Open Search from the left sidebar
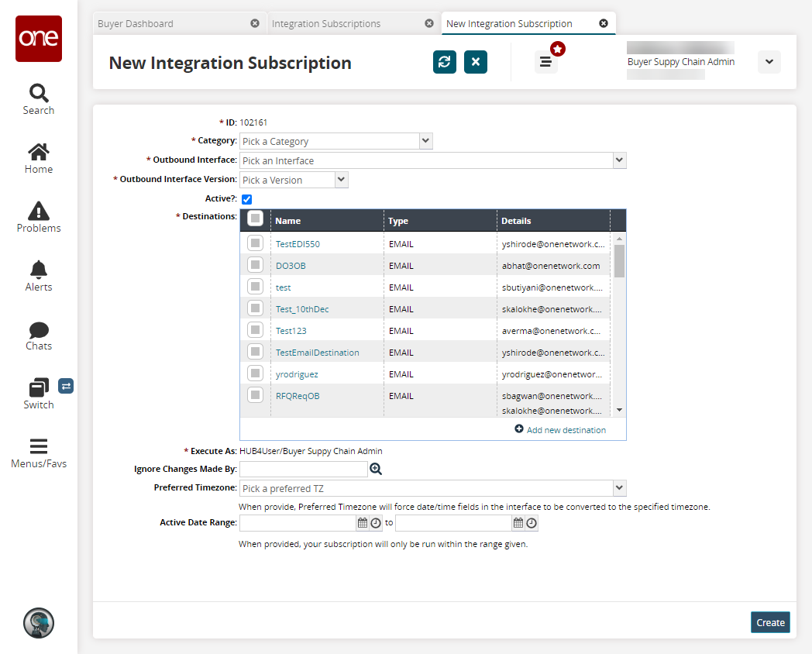Image resolution: width=812 pixels, height=654 pixels. click(x=38, y=99)
